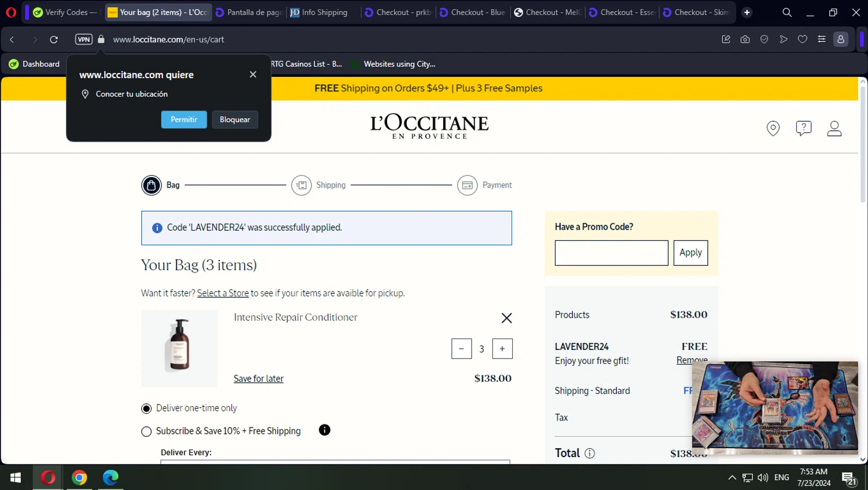Add page to bookmarks heart icon
This screenshot has width=868, height=490.
pos(803,39)
